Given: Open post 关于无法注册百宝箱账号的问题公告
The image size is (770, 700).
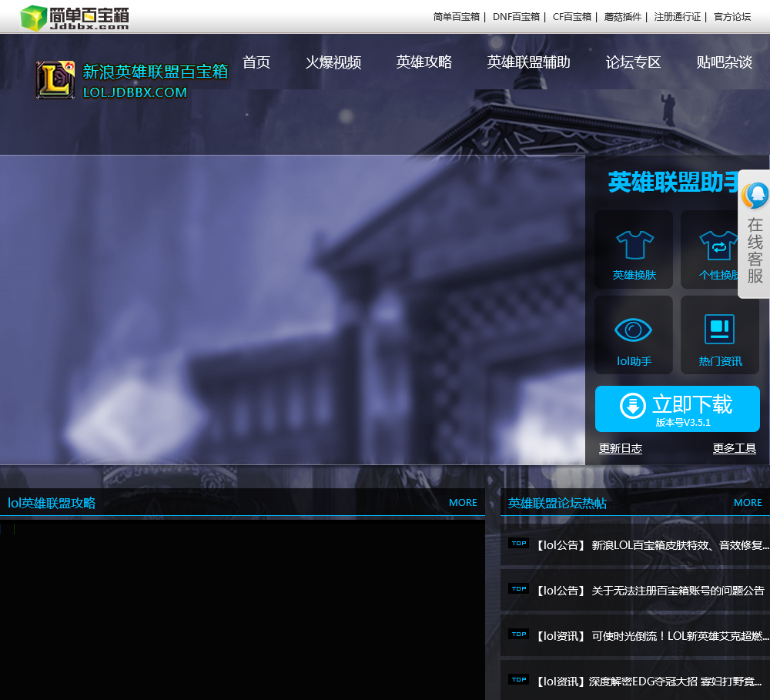Looking at the screenshot, I should pyautogui.click(x=649, y=591).
